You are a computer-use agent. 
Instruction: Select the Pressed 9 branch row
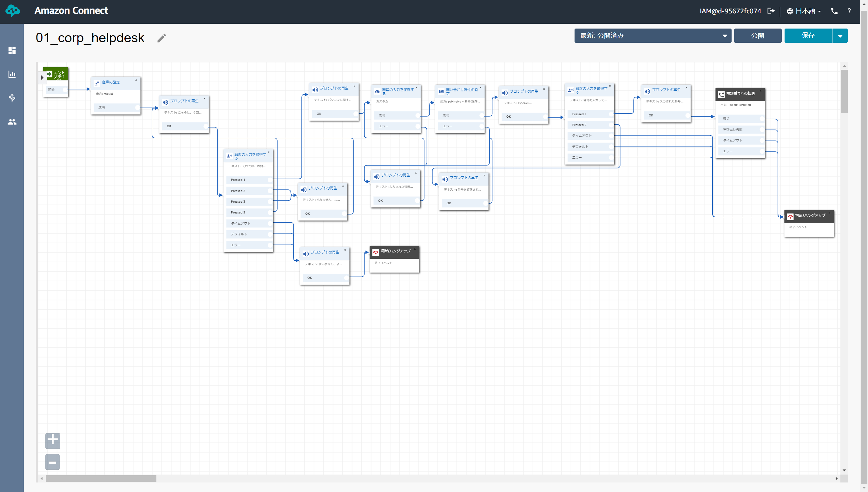249,213
